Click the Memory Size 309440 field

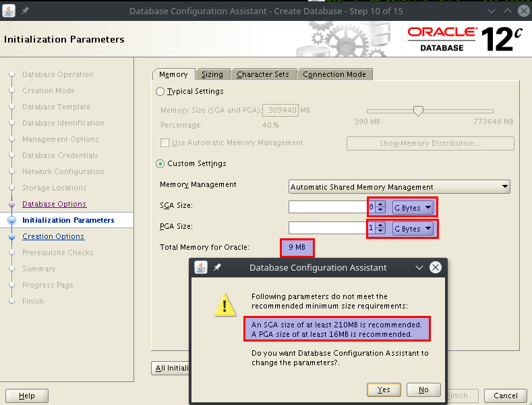click(x=280, y=111)
